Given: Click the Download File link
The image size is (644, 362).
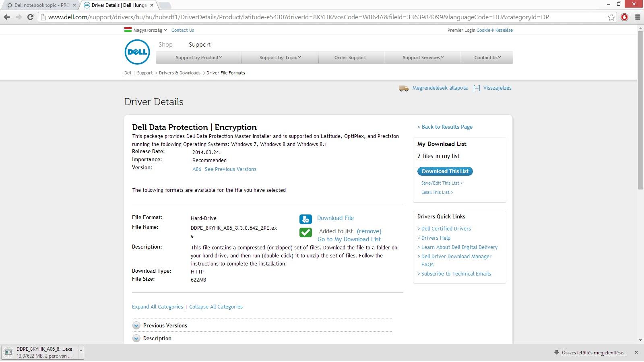Looking at the screenshot, I should 335,218.
